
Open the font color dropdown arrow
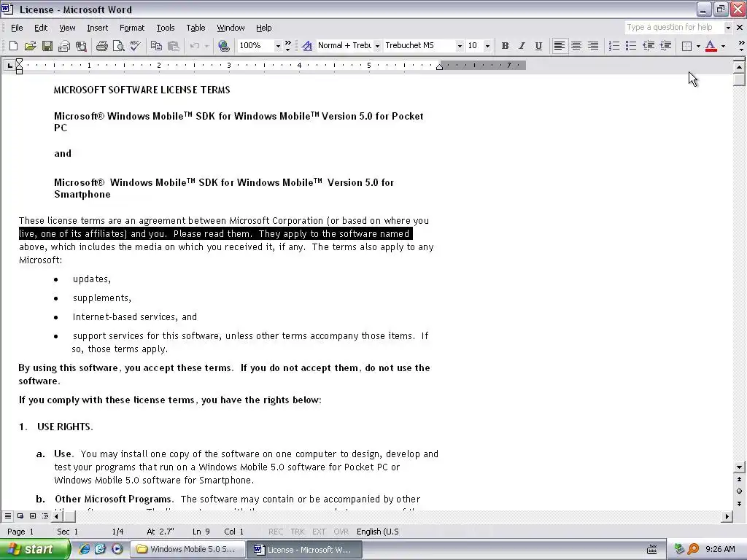(723, 46)
